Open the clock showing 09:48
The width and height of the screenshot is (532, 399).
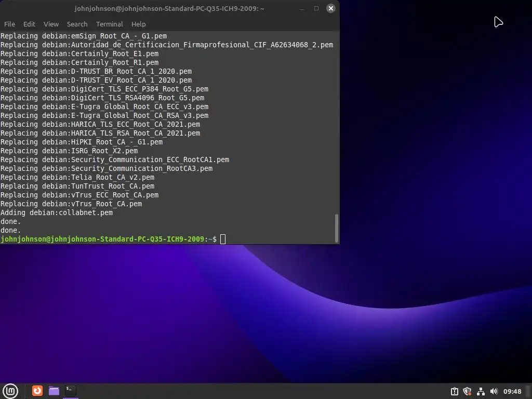512,391
